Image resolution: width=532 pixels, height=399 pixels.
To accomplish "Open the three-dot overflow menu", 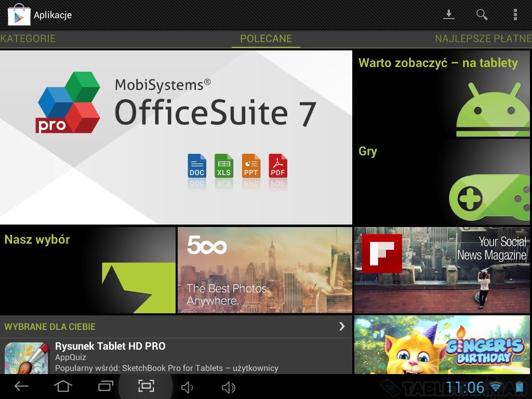I will [x=515, y=15].
